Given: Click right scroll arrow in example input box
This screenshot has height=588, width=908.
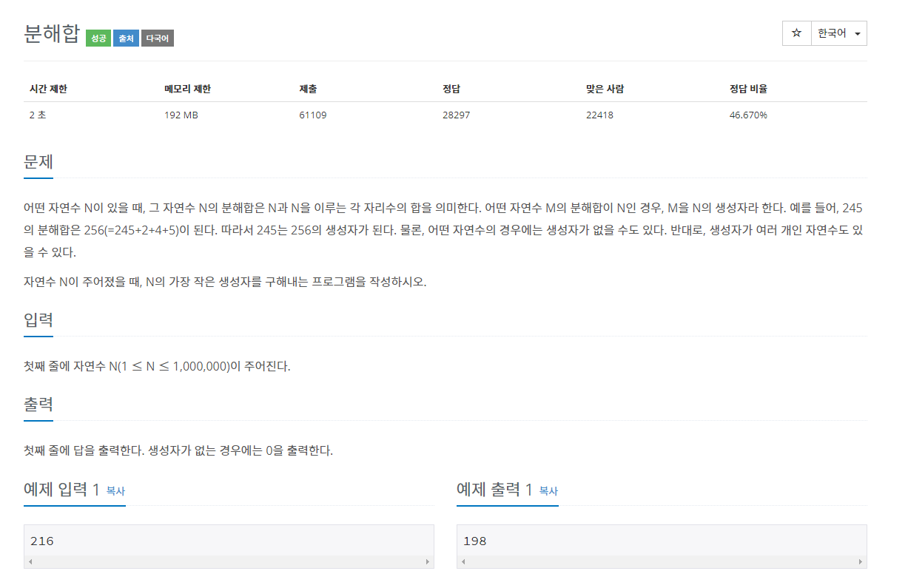Looking at the screenshot, I should (428, 562).
